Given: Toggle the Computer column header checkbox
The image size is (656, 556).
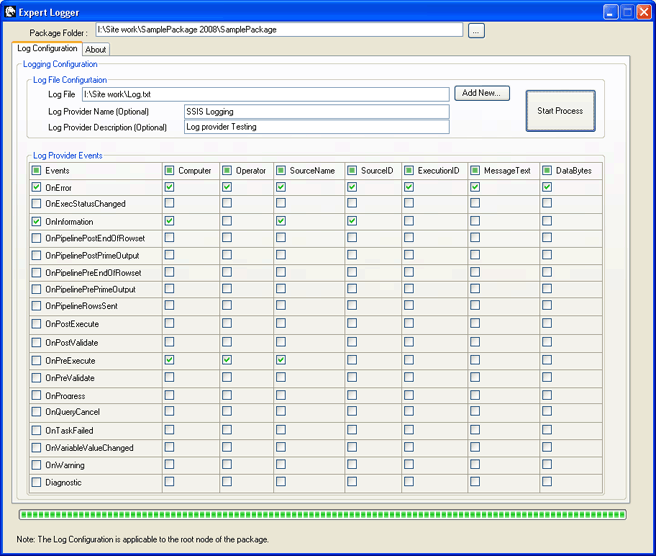Looking at the screenshot, I should (170, 171).
